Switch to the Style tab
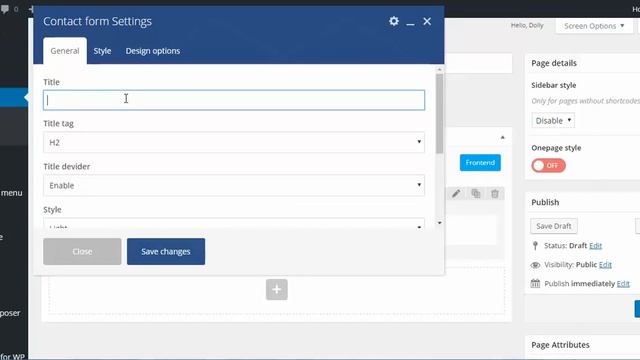This screenshot has width=640, height=360. (x=102, y=51)
